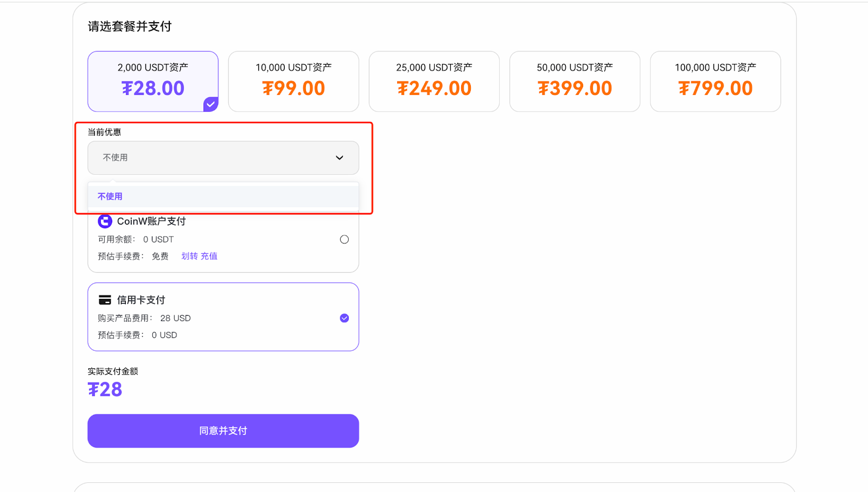
Task: Click the CoinW账户支付 payment card title
Action: [x=151, y=221]
